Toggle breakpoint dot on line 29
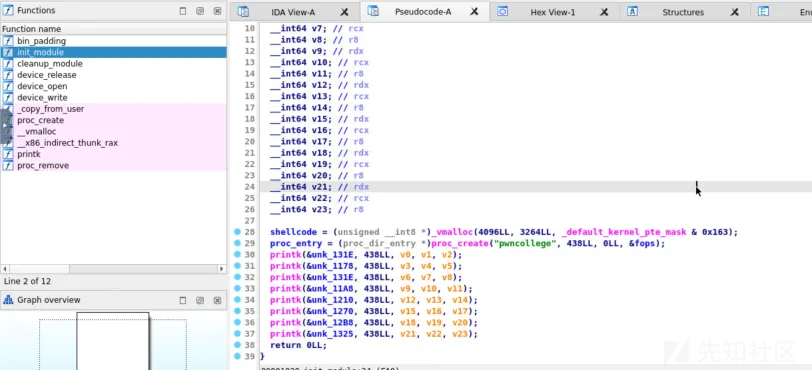Screen dimensions: 812x370 pos(237,243)
